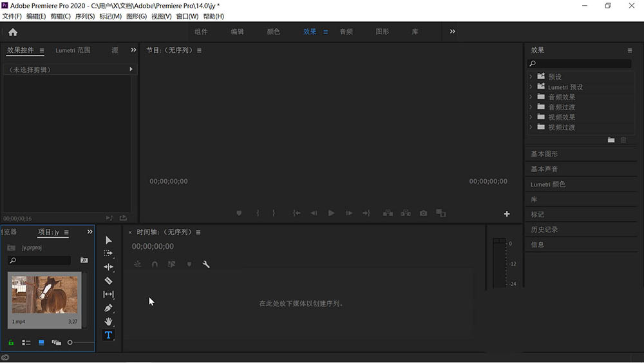
Task: Toggle Snap magnet in timeline
Action: 155,264
